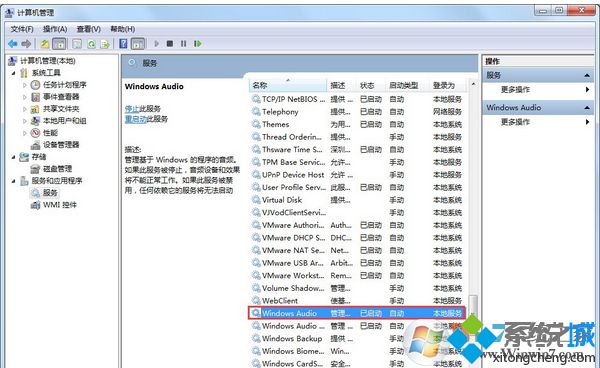Collapse the 服务 actions section arrow
Image resolution: width=600 pixels, height=368 pixels.
point(587,75)
